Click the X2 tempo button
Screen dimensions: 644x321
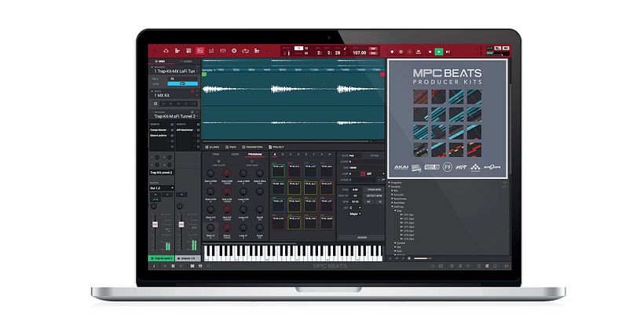click(x=369, y=202)
